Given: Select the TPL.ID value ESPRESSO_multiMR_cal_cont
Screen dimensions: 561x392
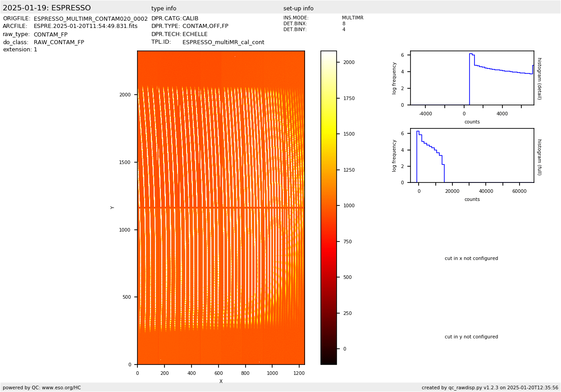Looking at the screenshot, I should [223, 42].
